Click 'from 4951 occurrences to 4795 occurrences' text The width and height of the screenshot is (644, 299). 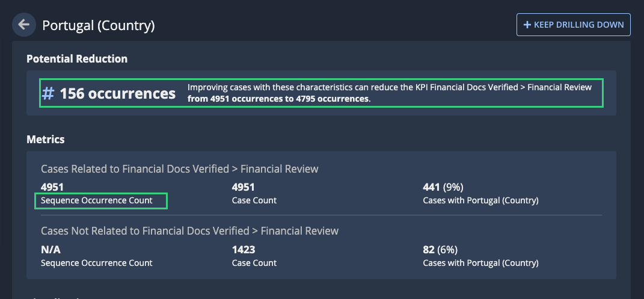coord(279,99)
